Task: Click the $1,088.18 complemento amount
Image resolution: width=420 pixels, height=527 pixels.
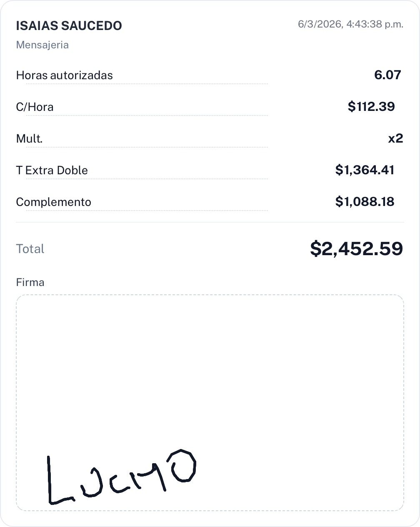Action: tap(365, 202)
